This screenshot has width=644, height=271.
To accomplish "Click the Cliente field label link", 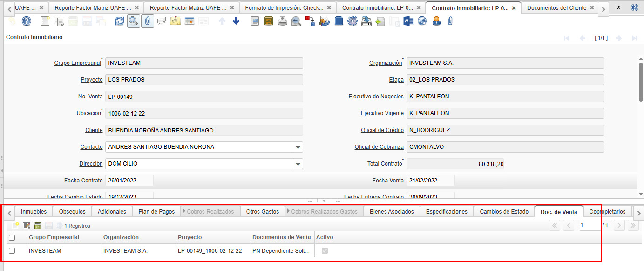I will pyautogui.click(x=94, y=130).
